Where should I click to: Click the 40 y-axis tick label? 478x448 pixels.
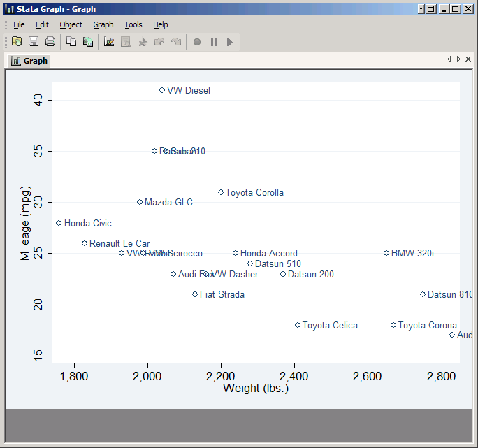[38, 100]
